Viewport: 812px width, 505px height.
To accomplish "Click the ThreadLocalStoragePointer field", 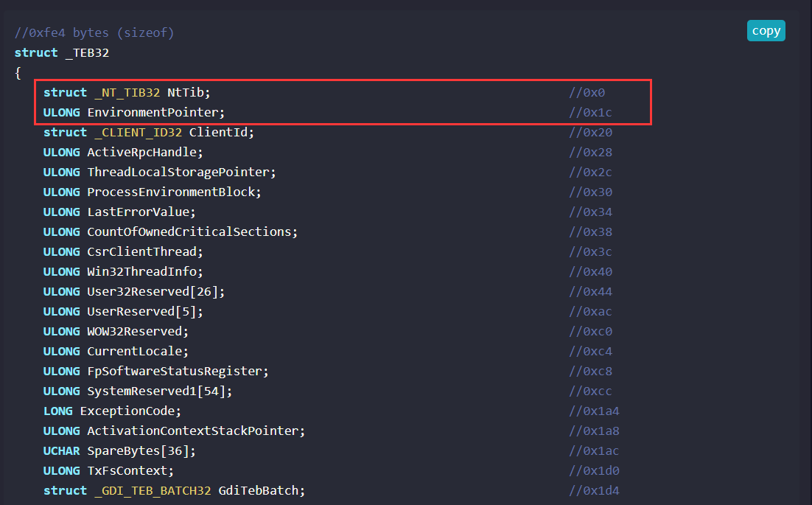I will point(181,172).
